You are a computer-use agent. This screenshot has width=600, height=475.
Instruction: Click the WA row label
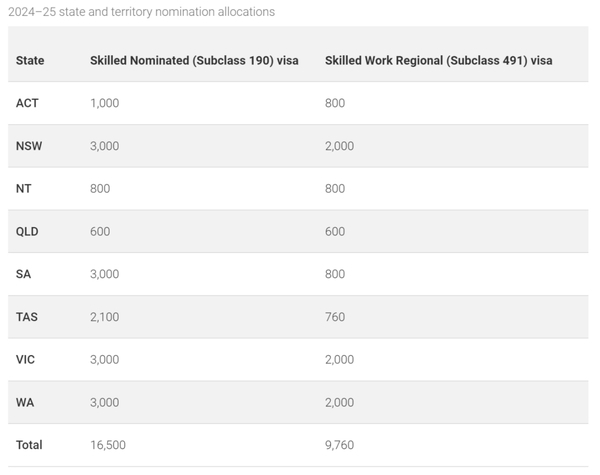point(25,402)
